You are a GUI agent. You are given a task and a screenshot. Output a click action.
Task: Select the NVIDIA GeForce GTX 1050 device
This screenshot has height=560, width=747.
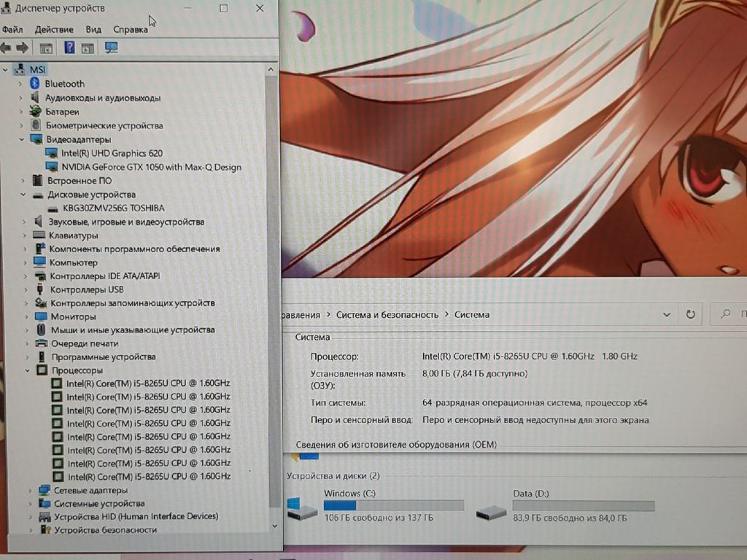pyautogui.click(x=151, y=167)
